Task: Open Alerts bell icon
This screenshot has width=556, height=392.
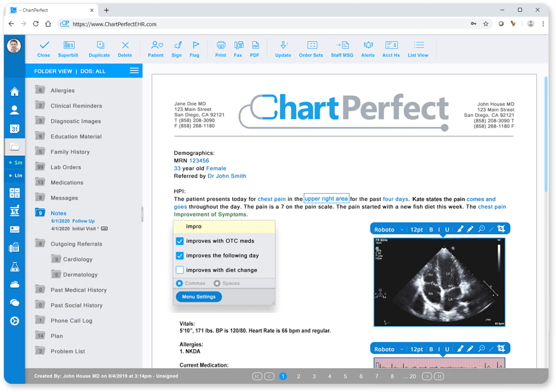Action: pyautogui.click(x=368, y=49)
